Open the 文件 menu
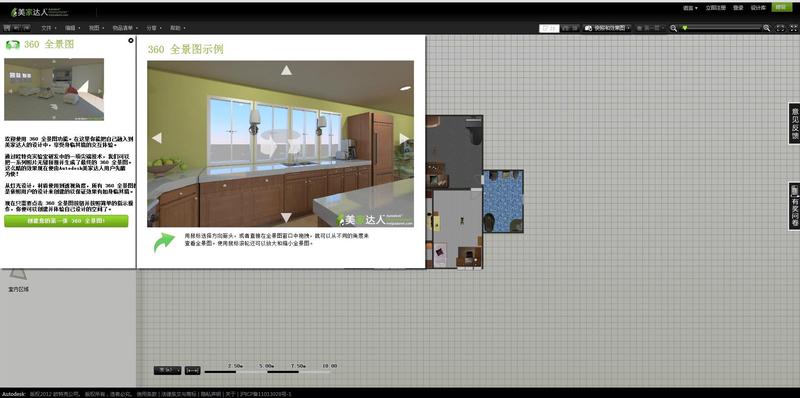This screenshot has height=398, width=800. tap(48, 28)
